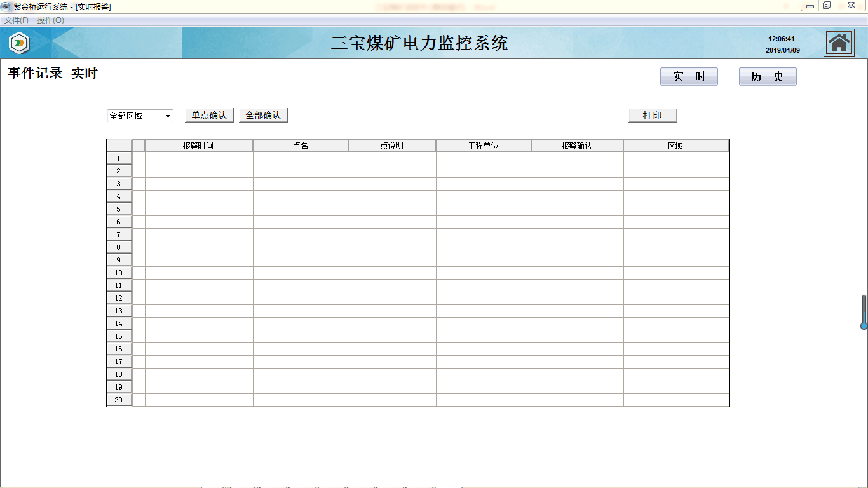Click the 区域 column header
Viewport: 868px width, 488px height.
(675, 146)
